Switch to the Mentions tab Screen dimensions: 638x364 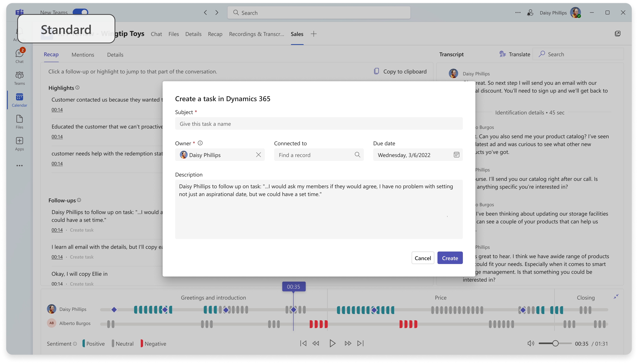click(x=82, y=54)
